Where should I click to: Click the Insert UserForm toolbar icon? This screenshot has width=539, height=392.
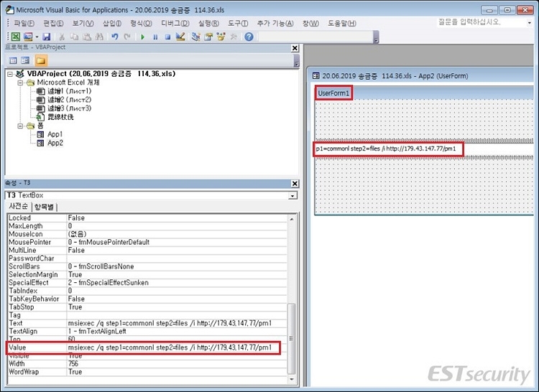[28, 37]
